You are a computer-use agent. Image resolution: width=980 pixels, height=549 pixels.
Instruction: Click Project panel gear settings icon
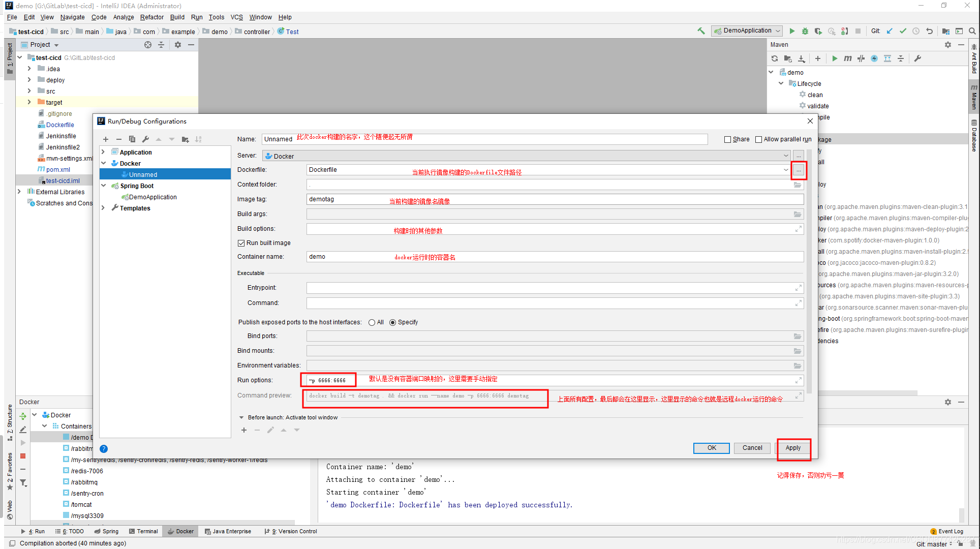point(178,45)
